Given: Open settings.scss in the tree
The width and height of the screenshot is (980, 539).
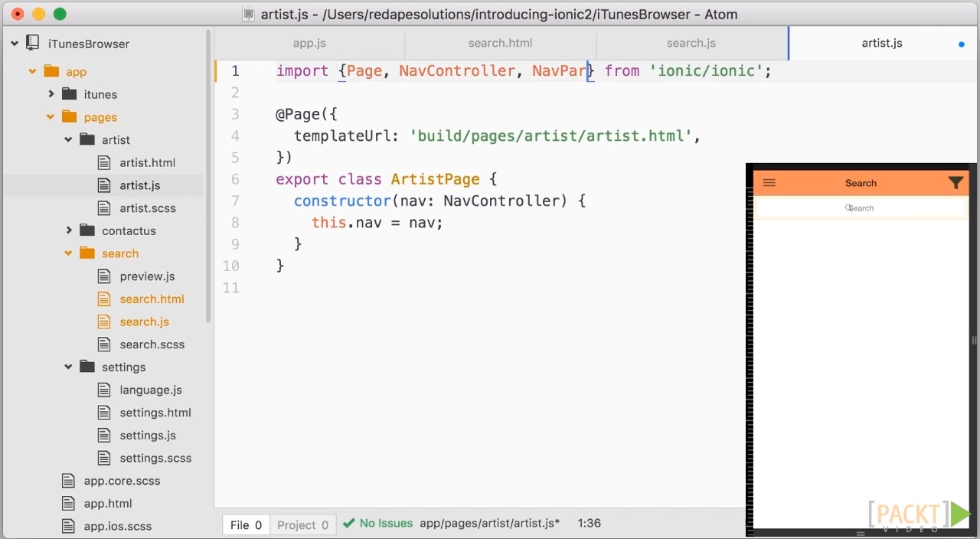Looking at the screenshot, I should pos(155,458).
